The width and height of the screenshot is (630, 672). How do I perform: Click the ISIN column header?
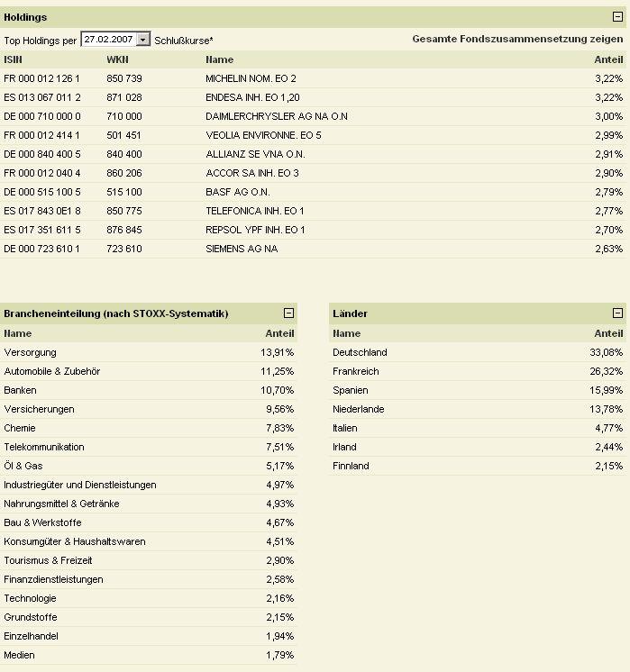coord(14,59)
